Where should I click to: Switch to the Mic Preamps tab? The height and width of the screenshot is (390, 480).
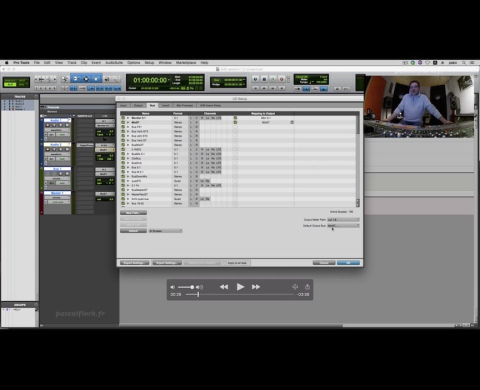coord(185,105)
